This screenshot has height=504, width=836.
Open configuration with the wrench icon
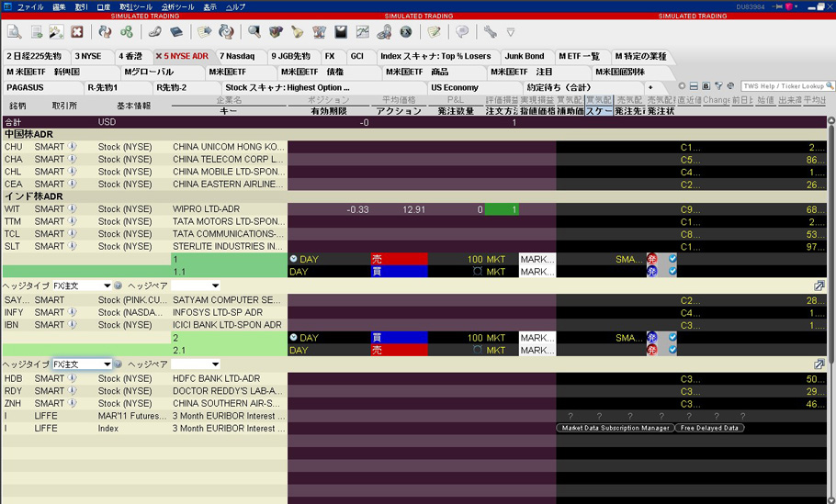(490, 32)
